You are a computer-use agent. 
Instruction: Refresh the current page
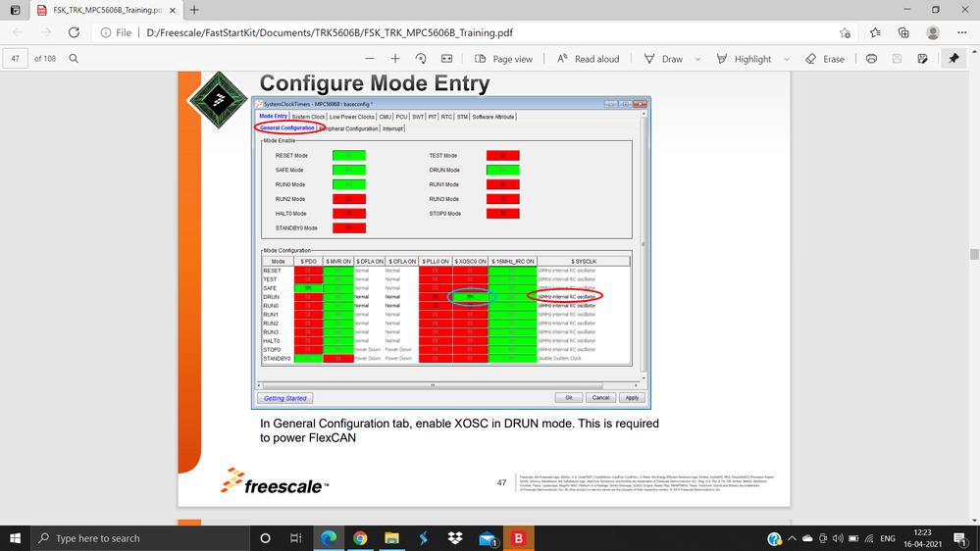pos(74,32)
